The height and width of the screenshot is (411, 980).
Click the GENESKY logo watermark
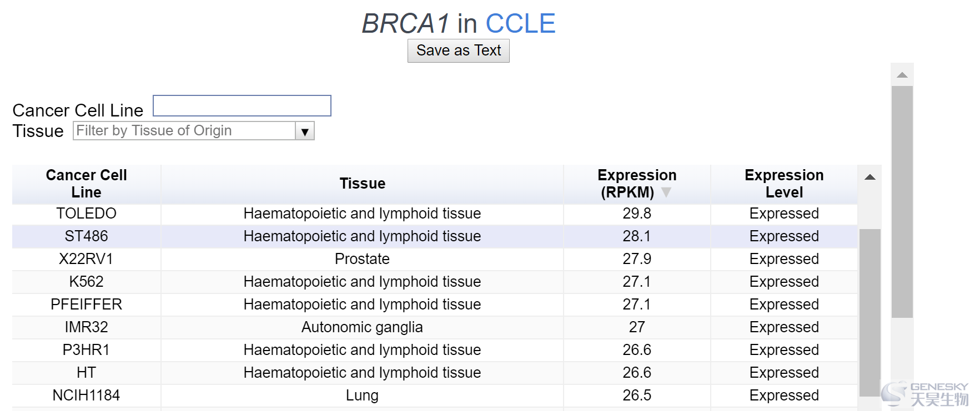pos(925,394)
